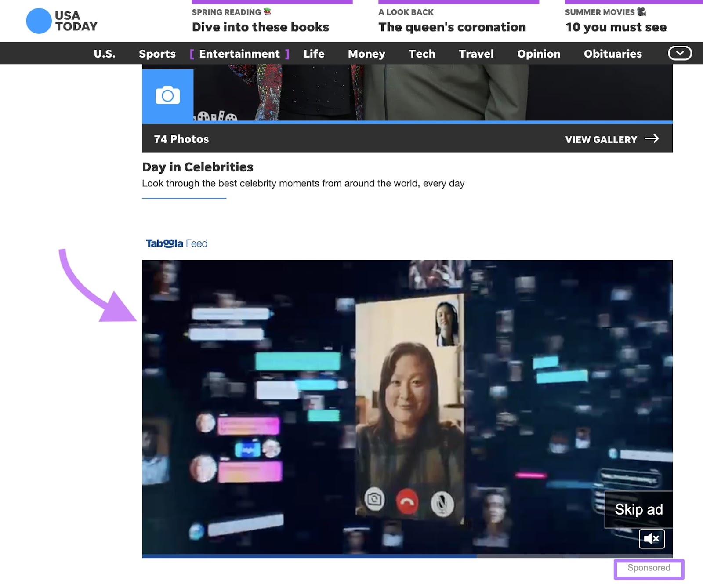
Task: Click the Skip ad button
Action: (x=639, y=509)
